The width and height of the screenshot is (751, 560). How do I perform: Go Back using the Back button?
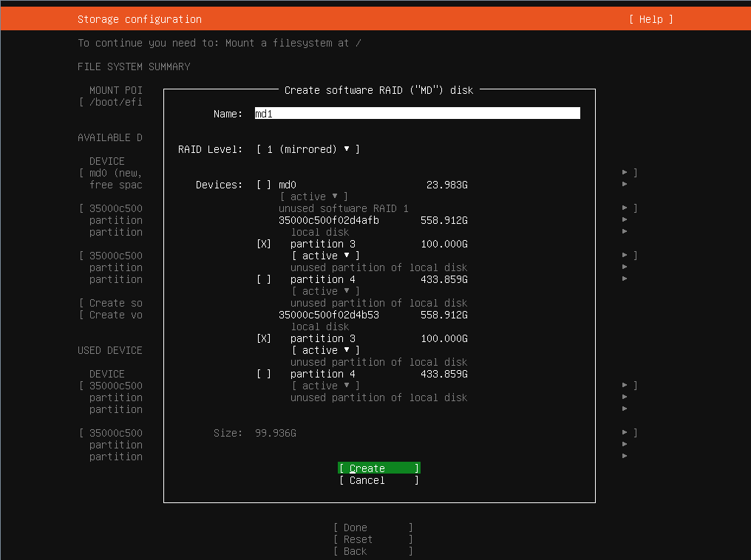(373, 551)
